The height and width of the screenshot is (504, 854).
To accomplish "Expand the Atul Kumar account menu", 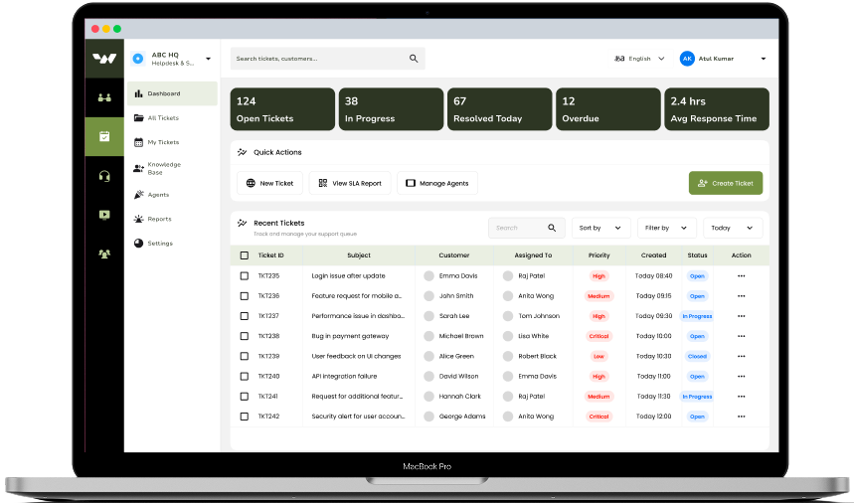I will point(764,59).
